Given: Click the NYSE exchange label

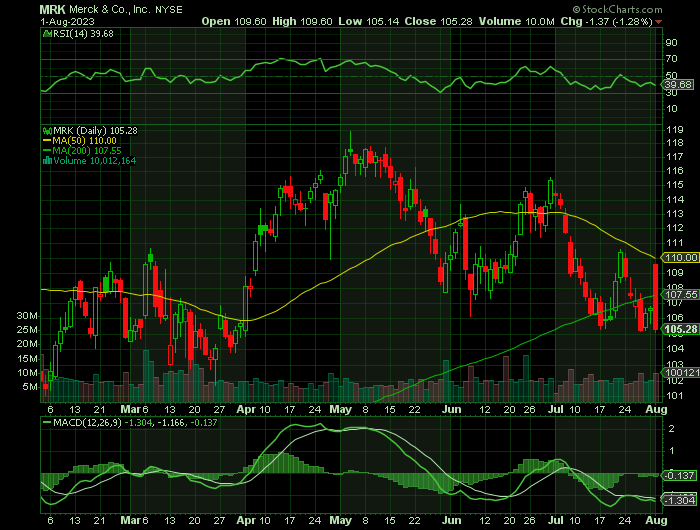Looking at the screenshot, I should tap(169, 10).
